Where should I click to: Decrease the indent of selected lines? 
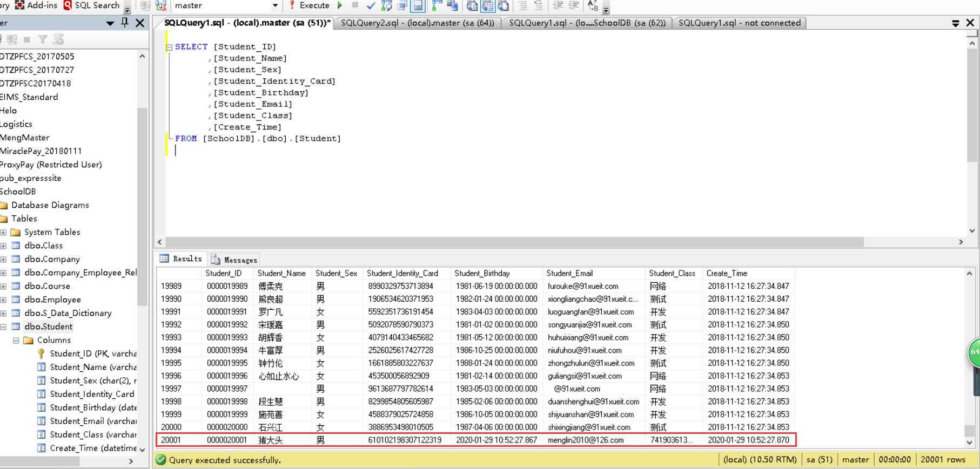(558, 5)
